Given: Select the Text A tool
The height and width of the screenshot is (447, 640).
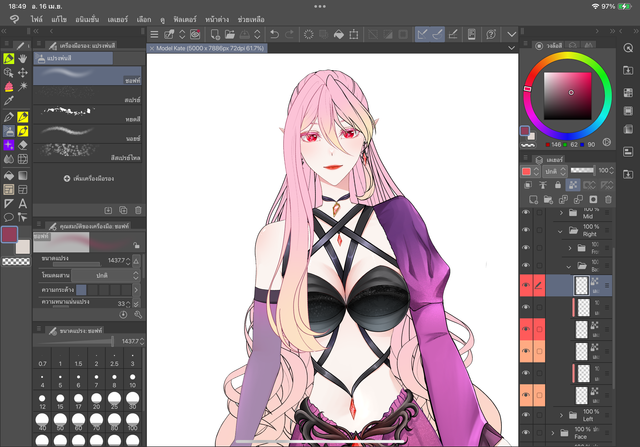Looking at the screenshot, I should [23, 203].
